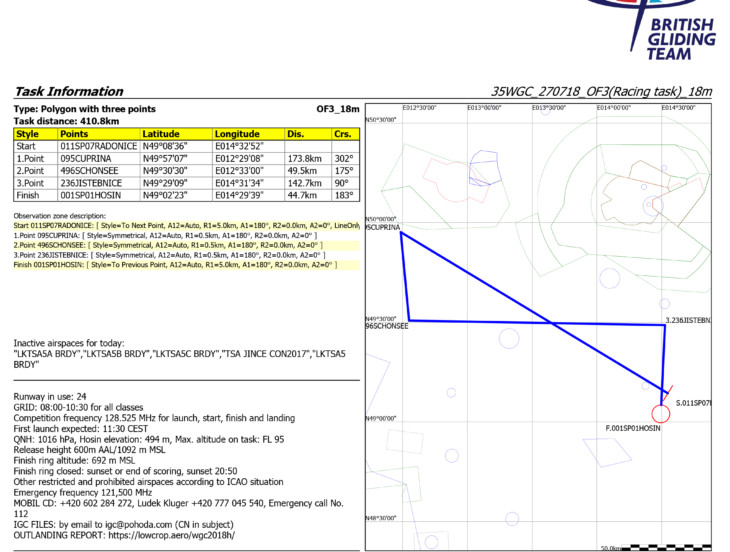
Task: Click the Style column header
Action: tap(28, 133)
